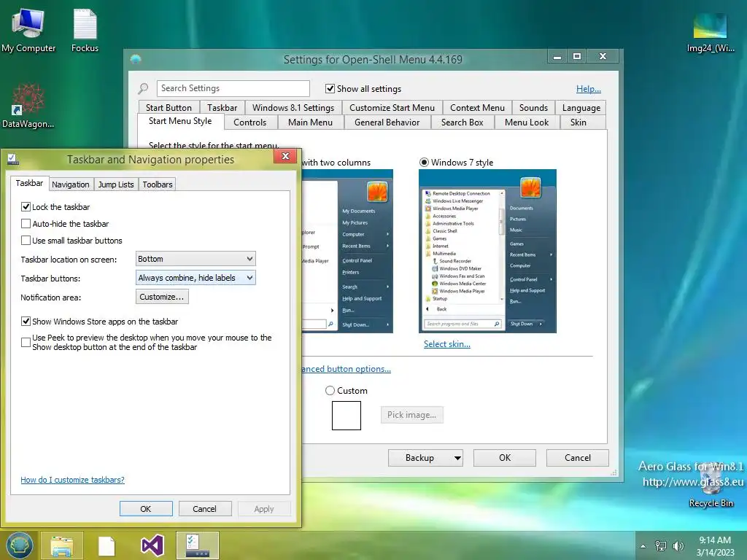The height and width of the screenshot is (560, 747).
Task: Open the Start Button tab in Open-Shell
Action: (169, 108)
